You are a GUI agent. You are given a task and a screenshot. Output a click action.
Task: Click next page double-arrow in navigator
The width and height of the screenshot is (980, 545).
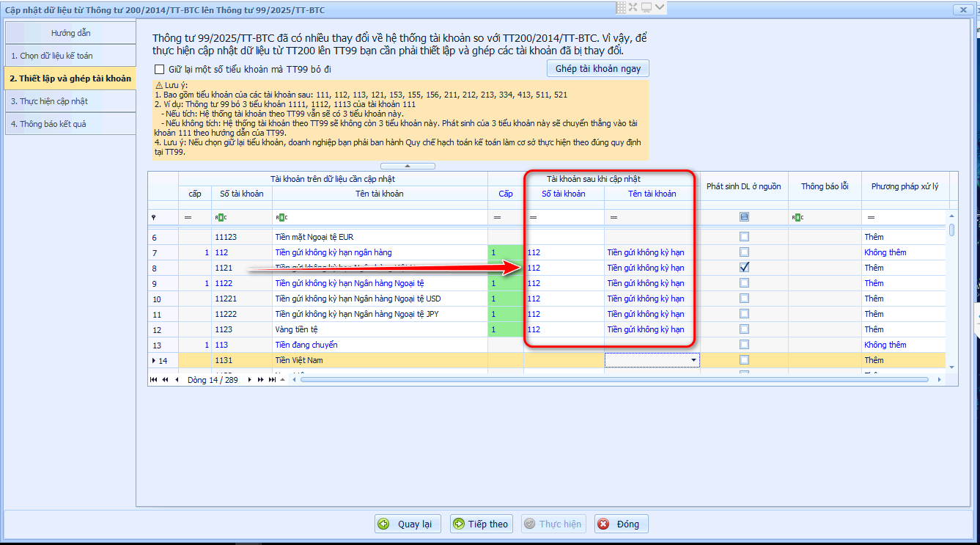click(x=260, y=380)
